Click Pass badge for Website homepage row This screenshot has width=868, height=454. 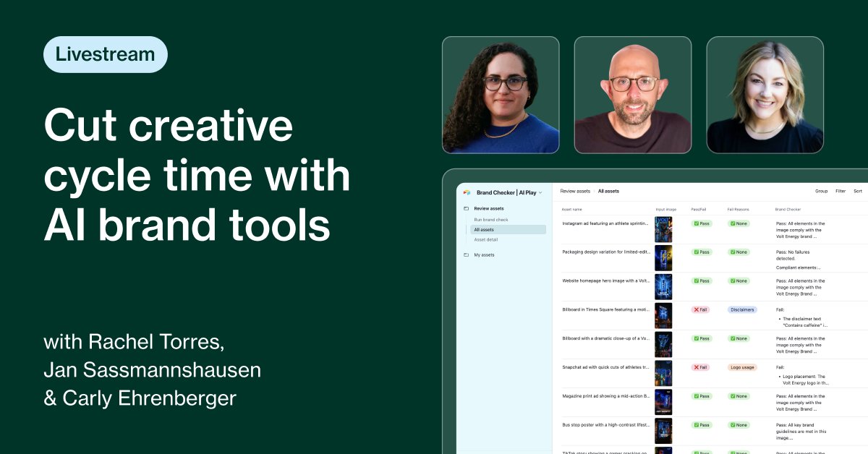[x=702, y=280]
